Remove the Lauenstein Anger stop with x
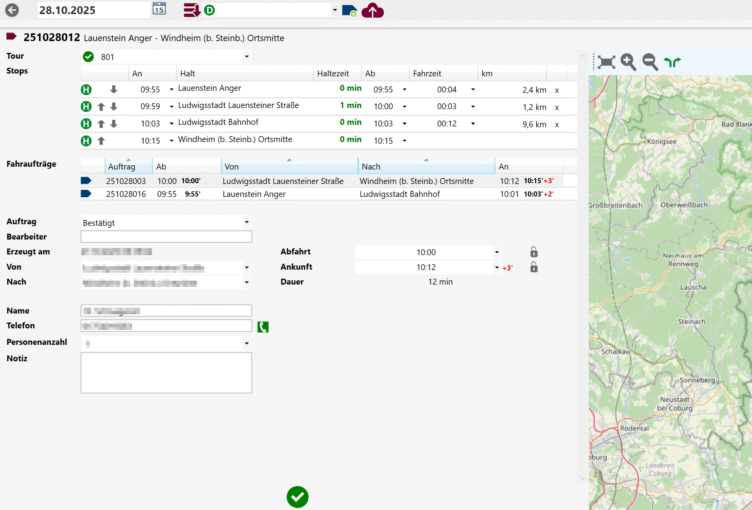Screen dimensions: 752x510 pyautogui.click(x=557, y=89)
